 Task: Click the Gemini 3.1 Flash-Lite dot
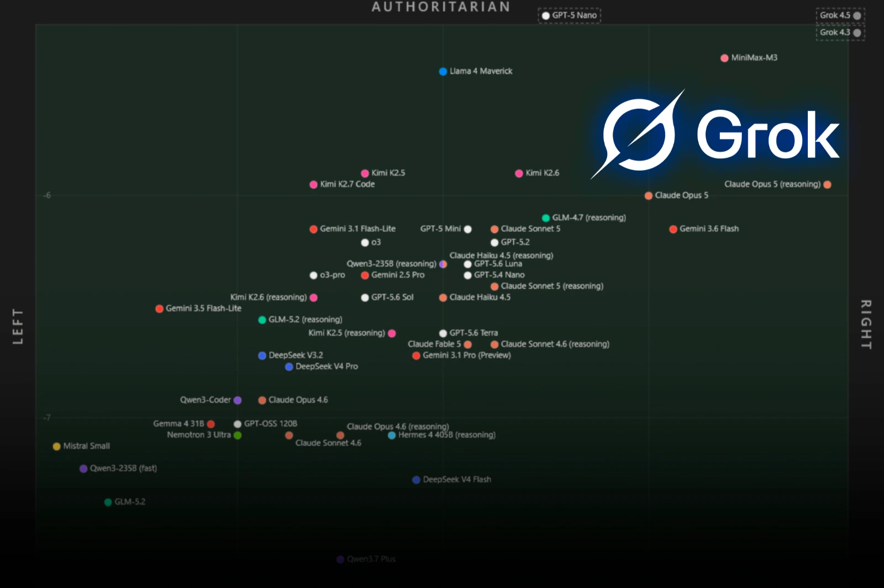[x=313, y=229]
